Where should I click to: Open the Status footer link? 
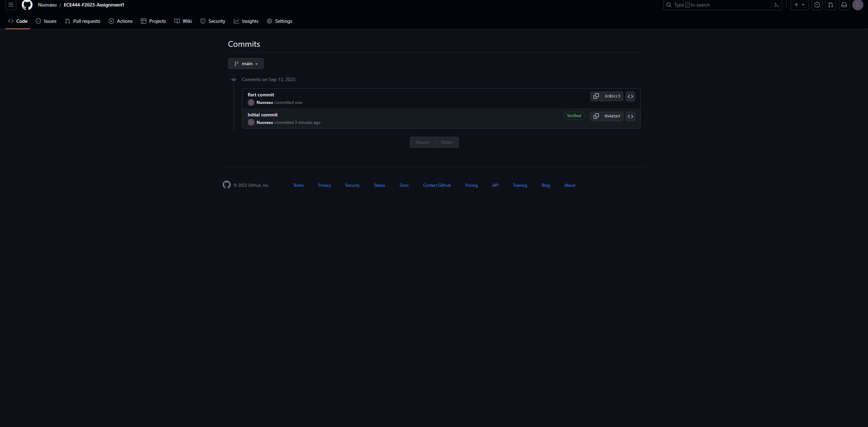[379, 185]
